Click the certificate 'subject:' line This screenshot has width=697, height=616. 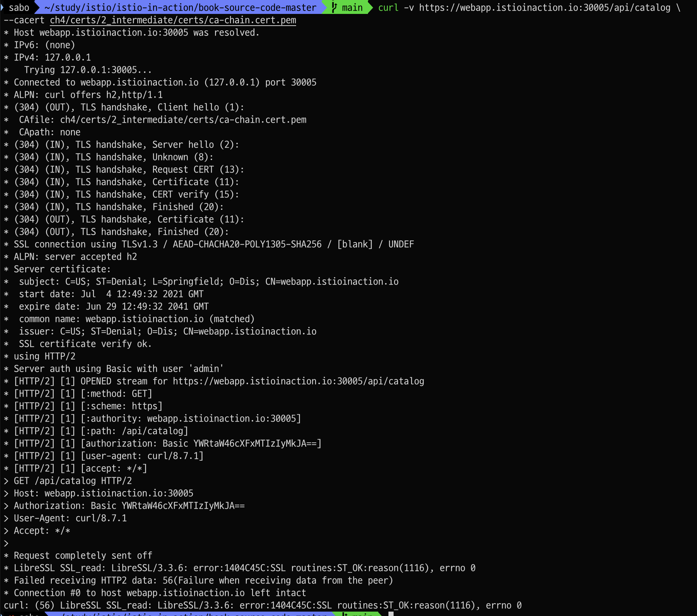point(201,282)
